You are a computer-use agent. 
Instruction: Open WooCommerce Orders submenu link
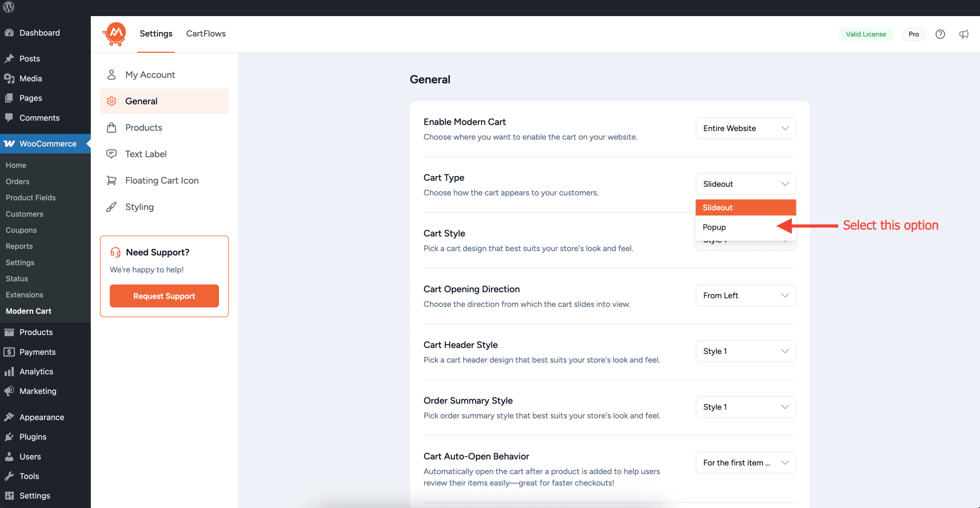(x=18, y=181)
